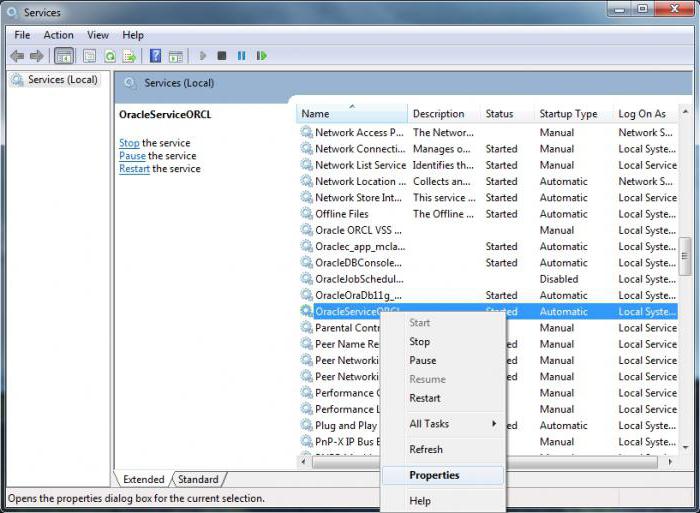
Task: Sort services by the Startup Type column
Action: 569,114
